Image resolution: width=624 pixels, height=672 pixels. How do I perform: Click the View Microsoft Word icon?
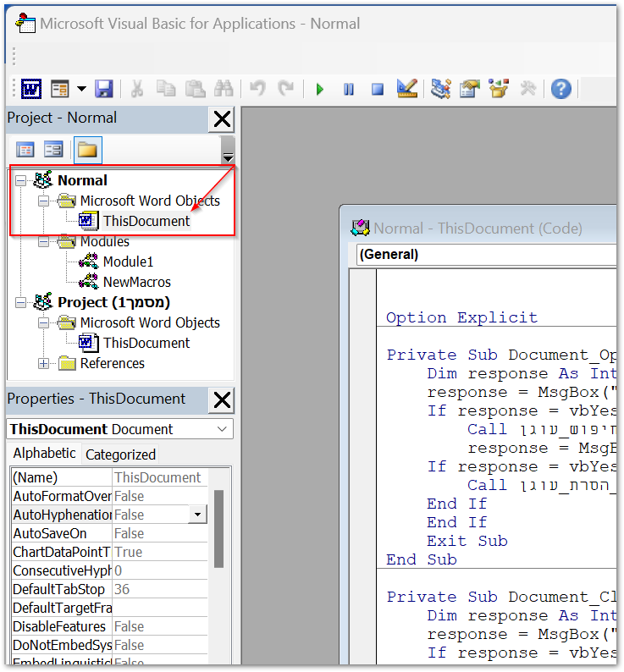31,89
